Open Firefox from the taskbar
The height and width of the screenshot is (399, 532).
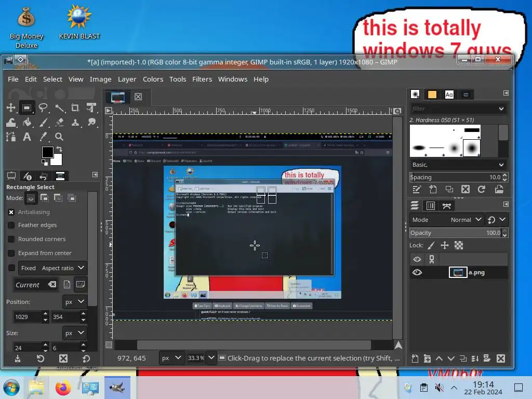[x=63, y=388]
